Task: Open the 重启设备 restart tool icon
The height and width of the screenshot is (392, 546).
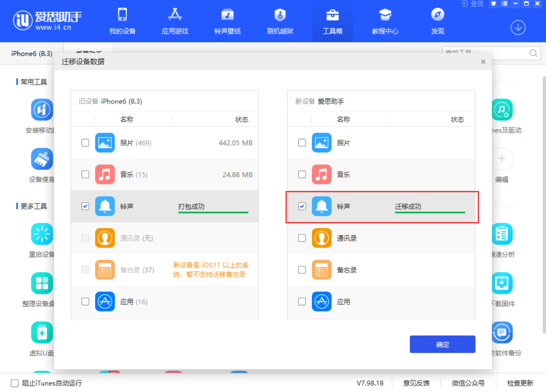Action: (x=42, y=234)
